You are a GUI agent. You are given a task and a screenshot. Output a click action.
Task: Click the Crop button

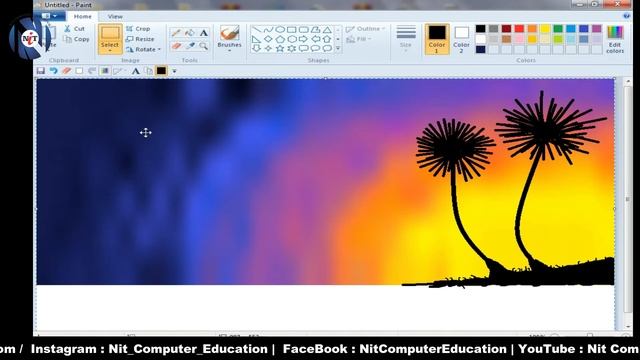pos(138,29)
